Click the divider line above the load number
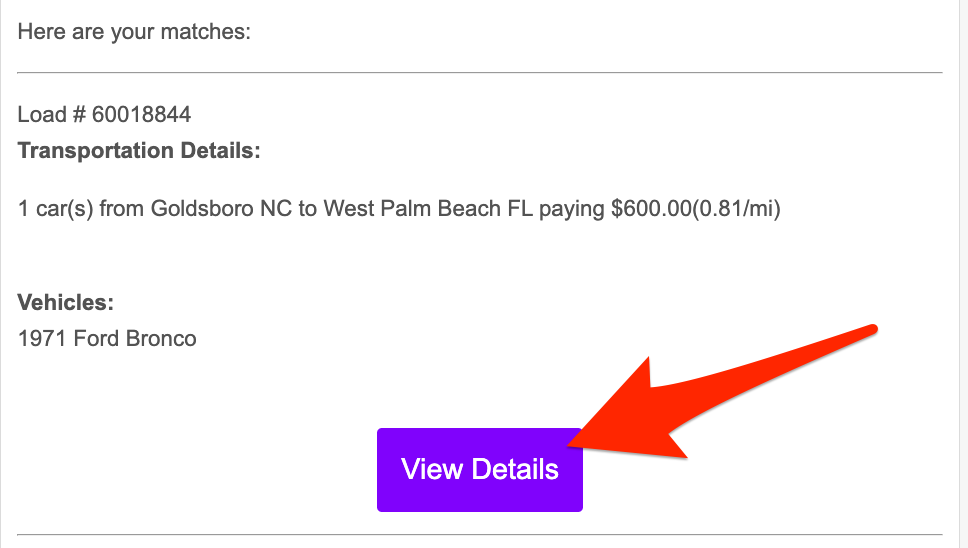 point(480,73)
